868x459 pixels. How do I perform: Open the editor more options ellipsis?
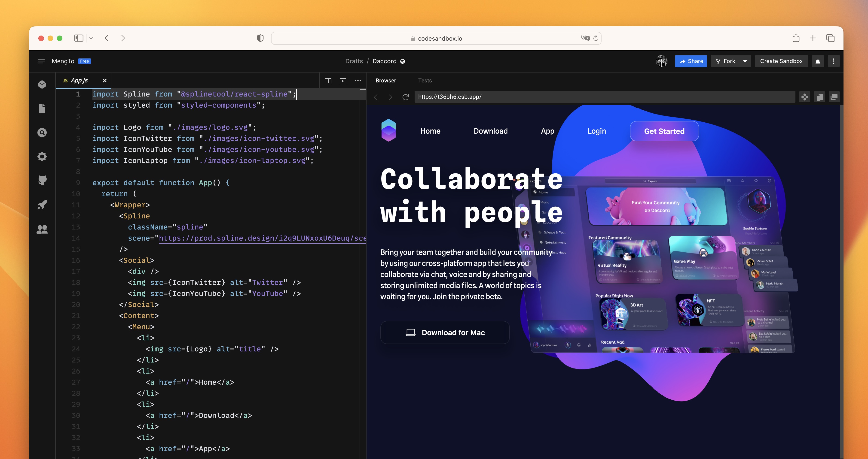click(x=358, y=81)
